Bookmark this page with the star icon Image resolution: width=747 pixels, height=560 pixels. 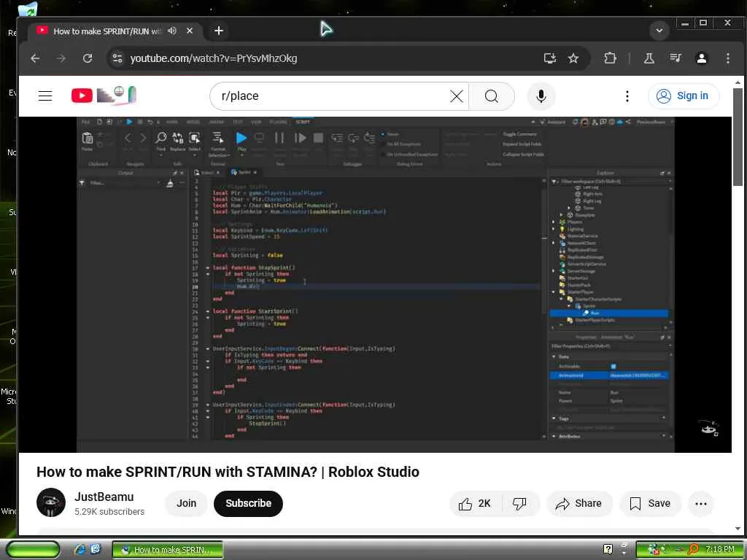coord(573,58)
